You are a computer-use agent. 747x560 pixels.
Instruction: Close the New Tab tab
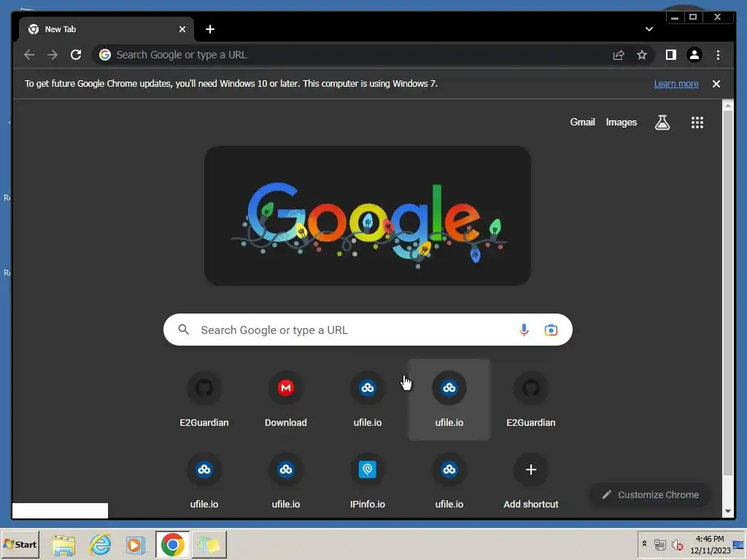[182, 29]
